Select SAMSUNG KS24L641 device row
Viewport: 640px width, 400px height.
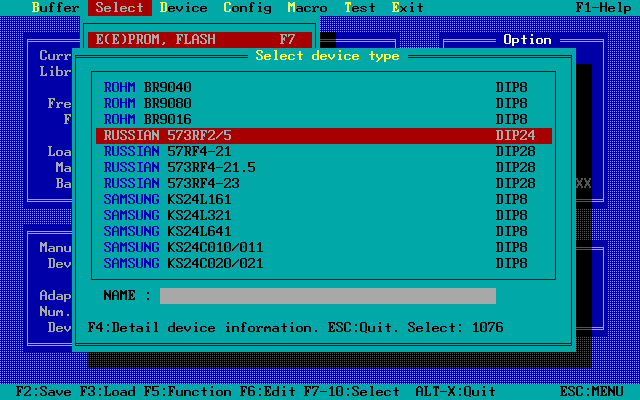pos(324,231)
